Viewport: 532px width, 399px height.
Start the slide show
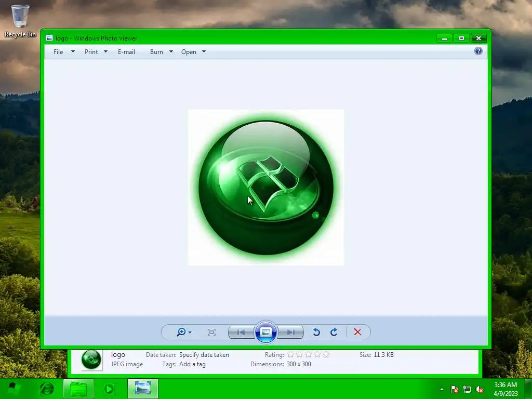pos(265,332)
